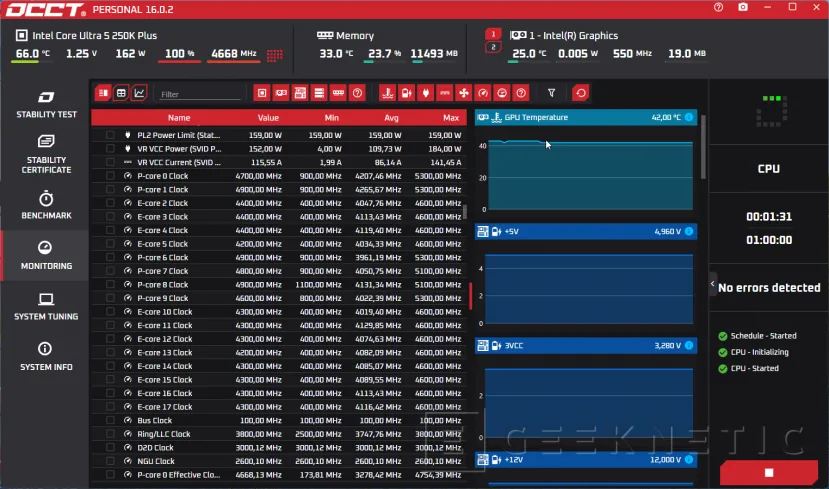Screen dimensions: 829x489
Task: Tick the PL2 Power Limit checkbox
Action: tap(110, 134)
